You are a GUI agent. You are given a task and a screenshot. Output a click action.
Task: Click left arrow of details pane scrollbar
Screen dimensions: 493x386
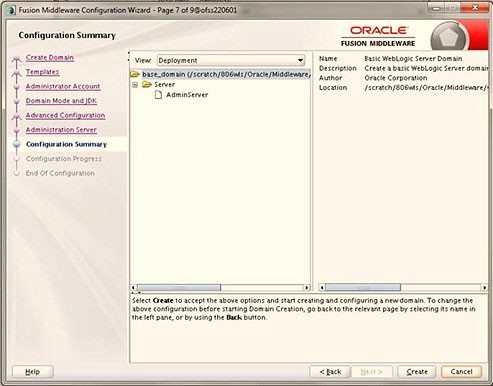(x=322, y=287)
